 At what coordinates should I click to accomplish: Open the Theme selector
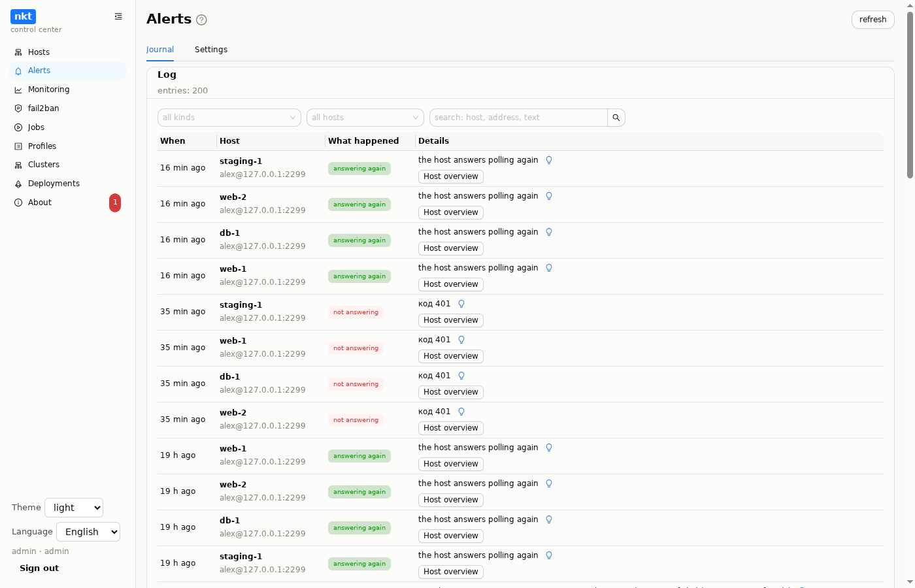74,508
